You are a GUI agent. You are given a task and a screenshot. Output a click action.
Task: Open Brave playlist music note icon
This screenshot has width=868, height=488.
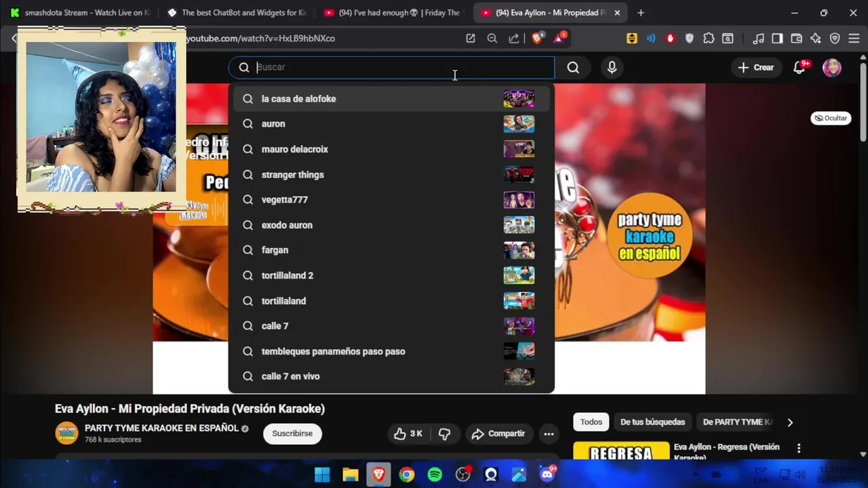(759, 39)
